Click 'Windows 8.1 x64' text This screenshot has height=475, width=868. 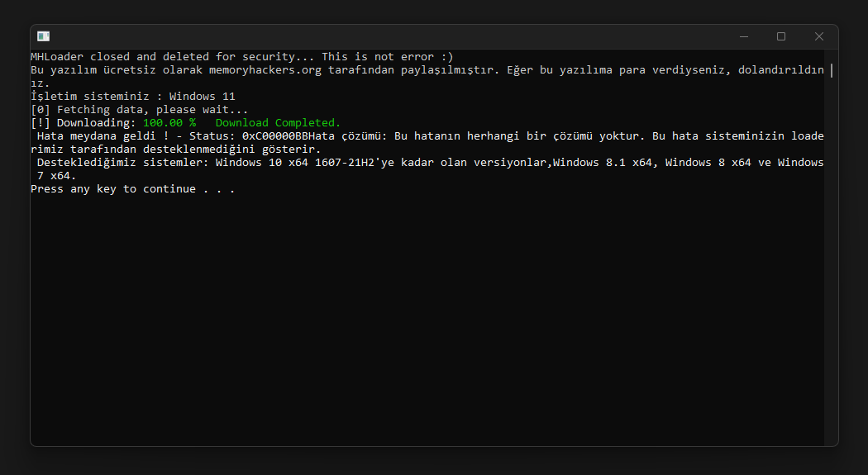(603, 163)
